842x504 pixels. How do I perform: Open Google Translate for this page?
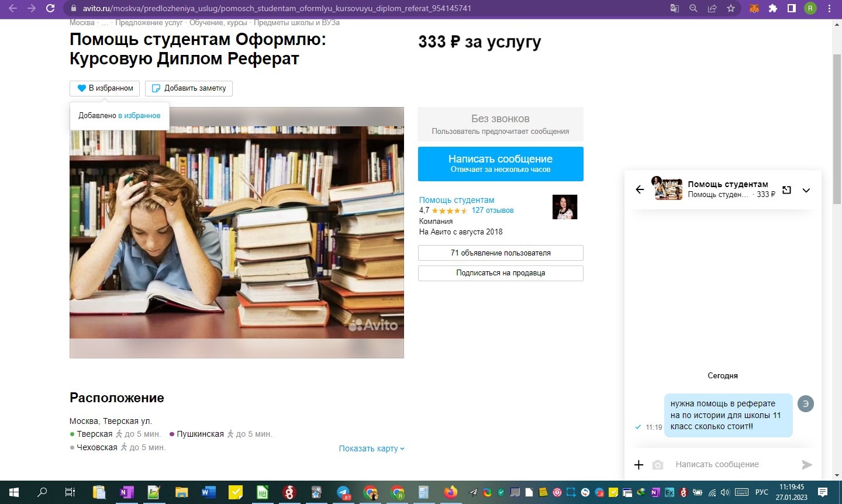click(x=675, y=8)
